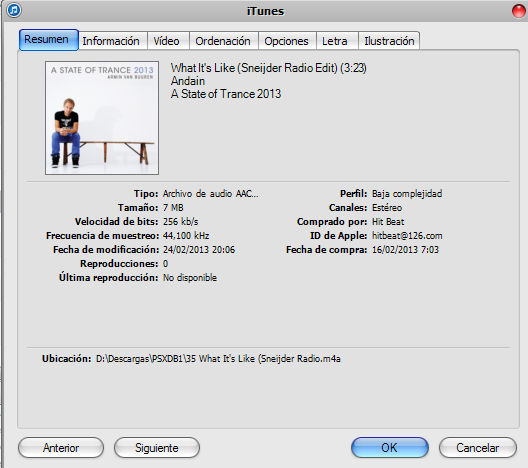The height and width of the screenshot is (468, 528).
Task: Select the Tipo value Archivo de audio AAC...
Action: click(x=210, y=194)
